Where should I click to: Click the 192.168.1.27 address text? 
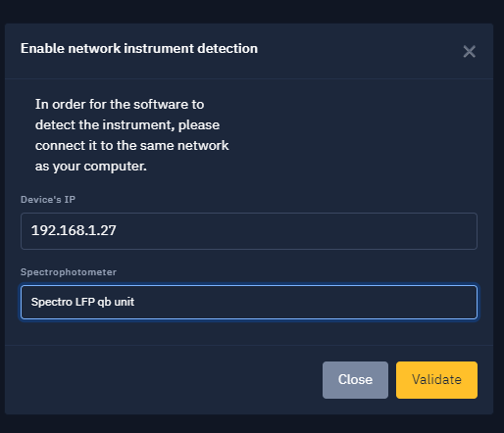(74, 230)
